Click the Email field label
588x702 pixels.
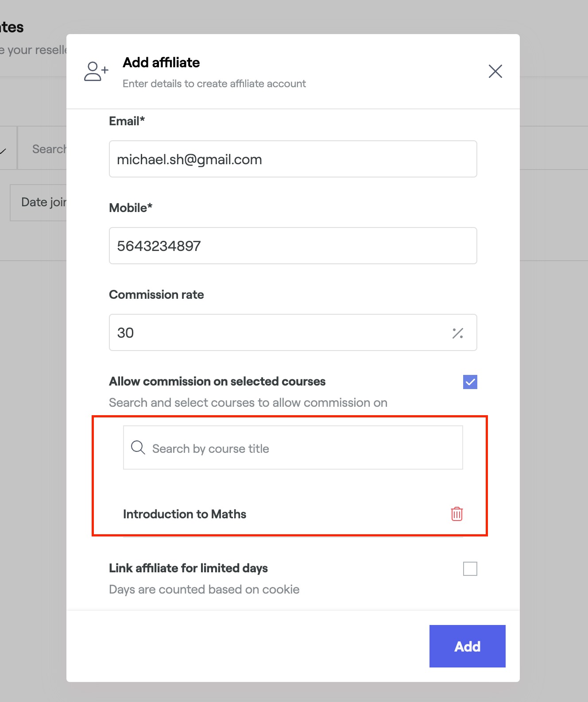pyautogui.click(x=127, y=121)
